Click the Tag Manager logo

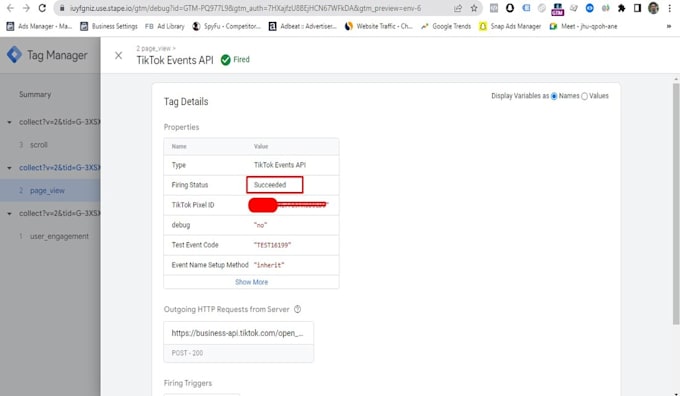pyautogui.click(x=14, y=55)
